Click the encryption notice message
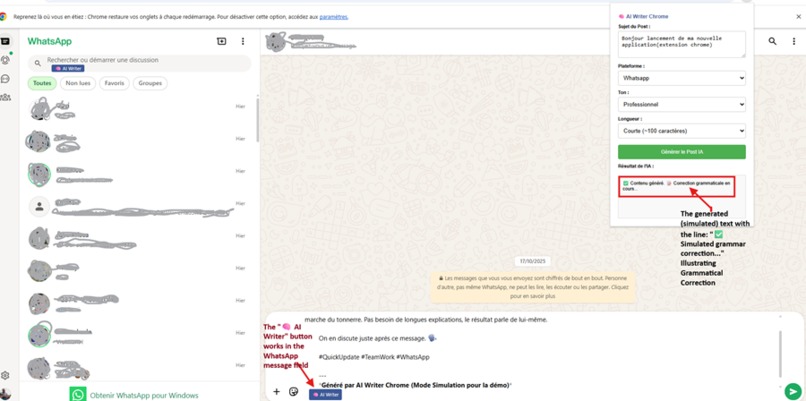 (x=533, y=287)
